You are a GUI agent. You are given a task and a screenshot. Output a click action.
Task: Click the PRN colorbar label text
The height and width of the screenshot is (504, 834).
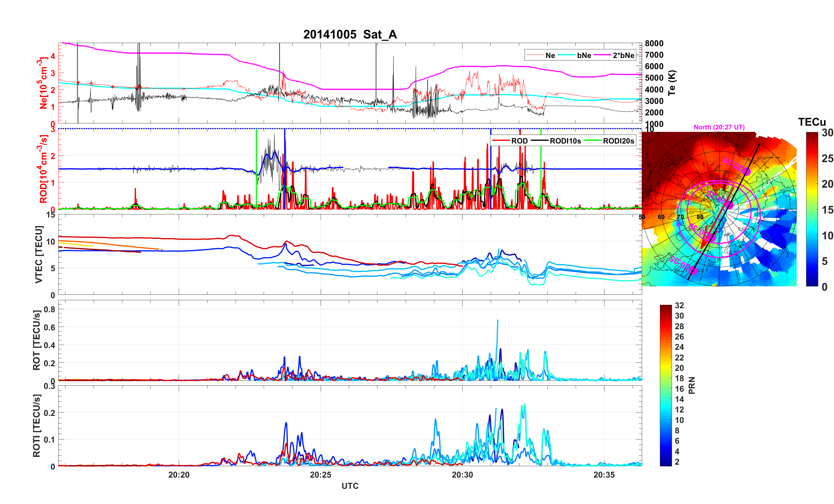pos(692,385)
